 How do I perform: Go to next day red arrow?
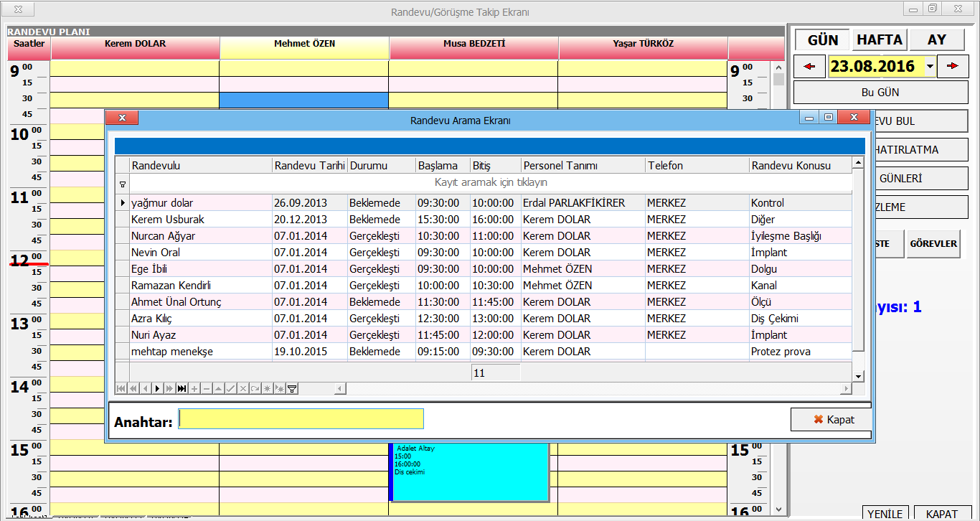[953, 66]
